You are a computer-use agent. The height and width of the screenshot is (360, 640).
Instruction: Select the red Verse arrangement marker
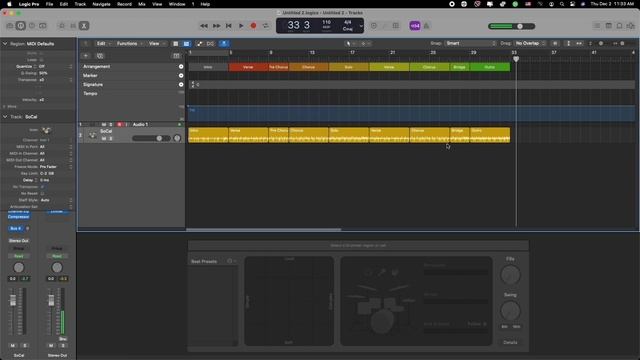[x=248, y=67]
